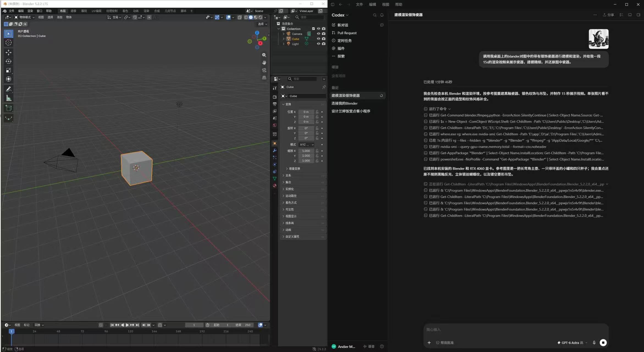Image resolution: width=644 pixels, height=352 pixels.
Task: Open the 物体模式 mode dropdown
Action: pos(24,17)
